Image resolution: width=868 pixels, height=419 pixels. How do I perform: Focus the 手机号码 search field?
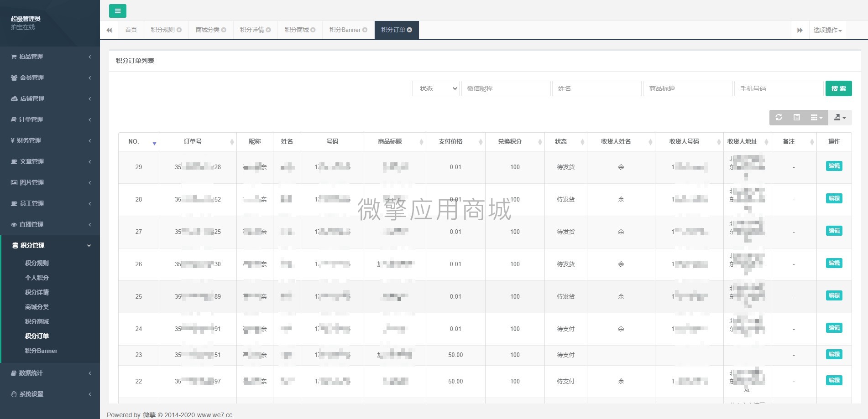point(779,88)
